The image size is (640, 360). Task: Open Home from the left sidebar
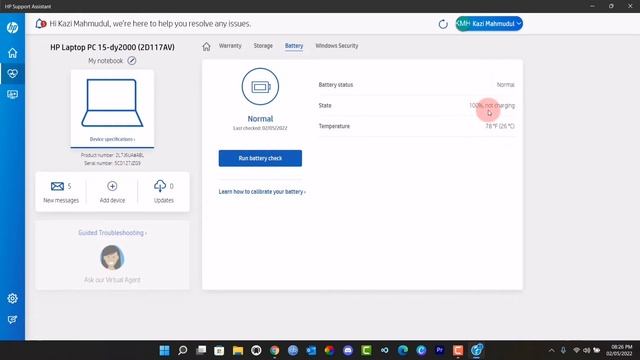(12, 53)
